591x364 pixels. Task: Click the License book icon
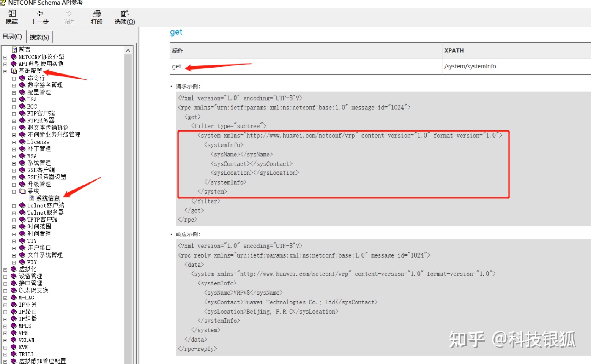point(22,142)
